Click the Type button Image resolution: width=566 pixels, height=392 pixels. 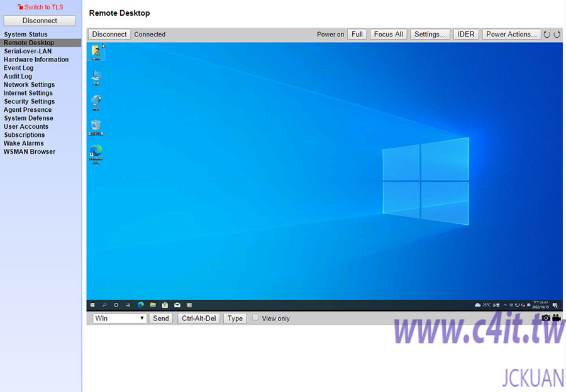pos(235,318)
